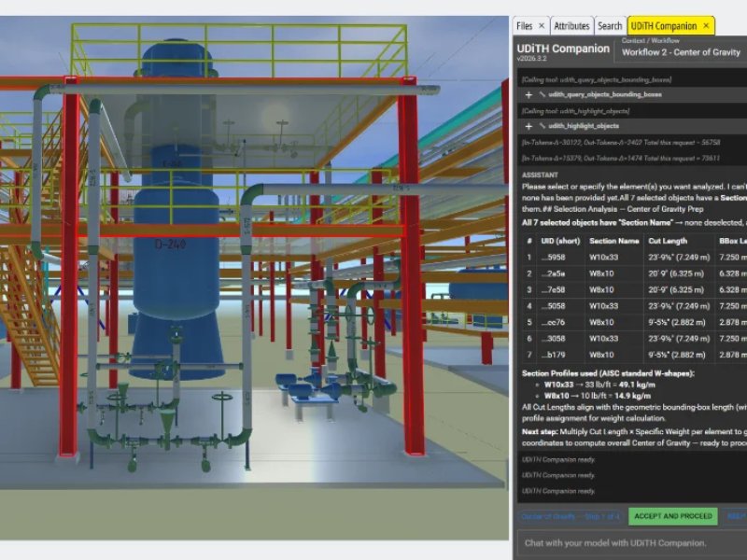The image size is (747, 560).
Task: Click the wrench icon beside udith_query_objects_bounding_boxes
Action: click(x=543, y=94)
